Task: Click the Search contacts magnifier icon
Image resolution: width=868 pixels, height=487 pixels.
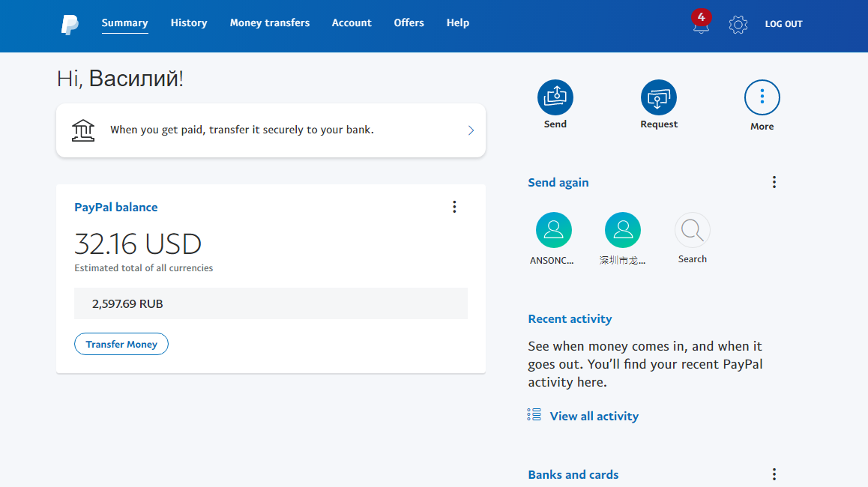Action: (x=693, y=230)
